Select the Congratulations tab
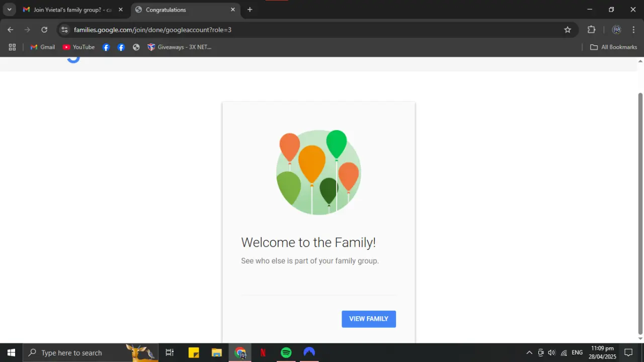The image size is (644, 362). 185,10
